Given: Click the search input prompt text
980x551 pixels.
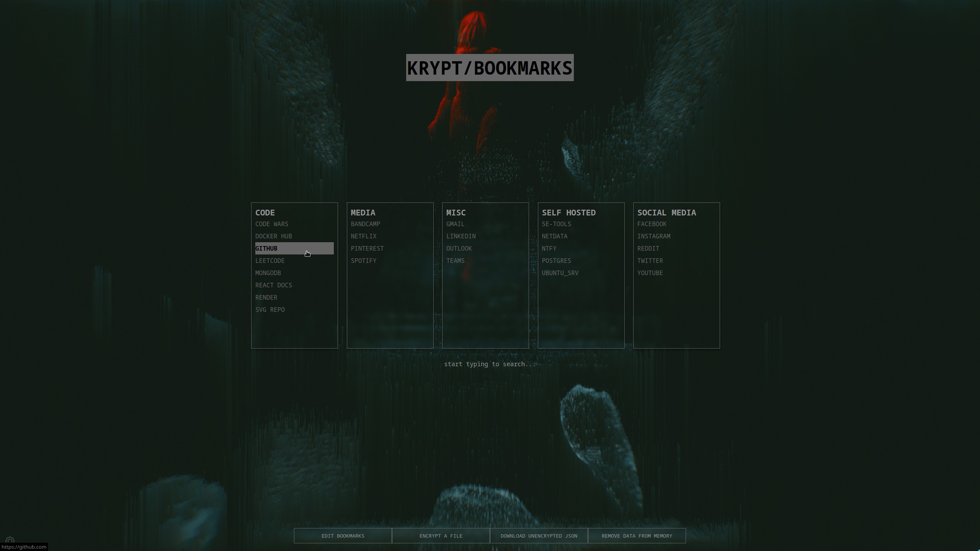Looking at the screenshot, I should (x=489, y=364).
